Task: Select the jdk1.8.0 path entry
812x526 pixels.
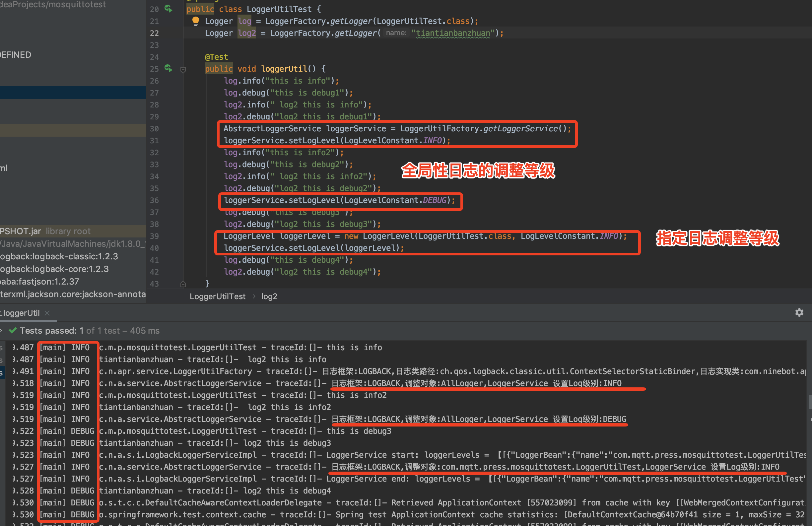Action: [73, 244]
